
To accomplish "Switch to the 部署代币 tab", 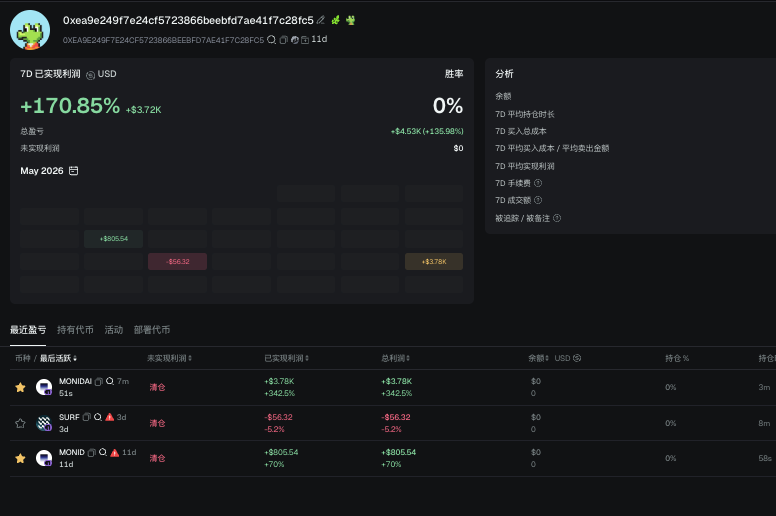I will click(152, 329).
